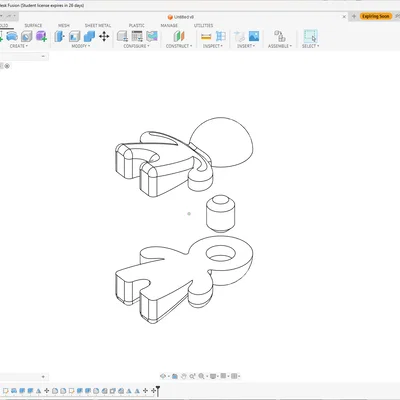Activate the Pan hand tool
Screen dimensions: 400x400
pyautogui.click(x=184, y=376)
